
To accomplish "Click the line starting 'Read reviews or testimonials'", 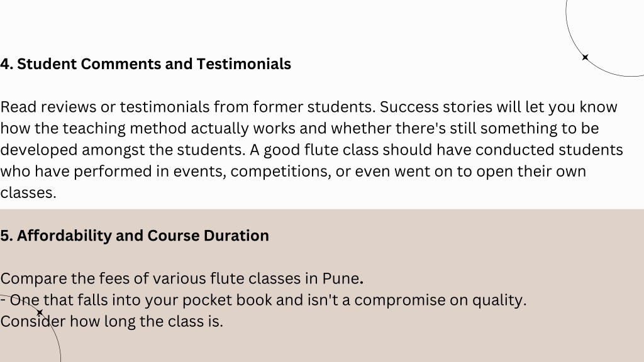I will 308,107.
